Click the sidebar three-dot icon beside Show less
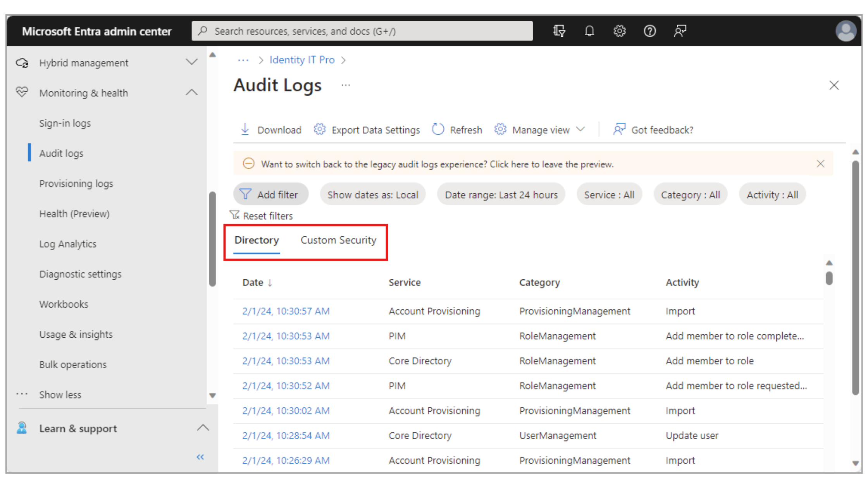The width and height of the screenshot is (868, 488). pyautogui.click(x=22, y=394)
